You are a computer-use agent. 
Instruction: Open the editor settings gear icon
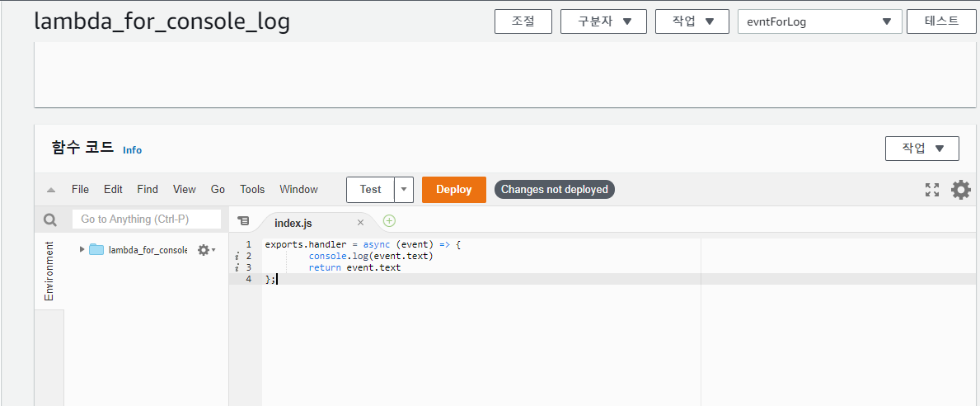960,190
